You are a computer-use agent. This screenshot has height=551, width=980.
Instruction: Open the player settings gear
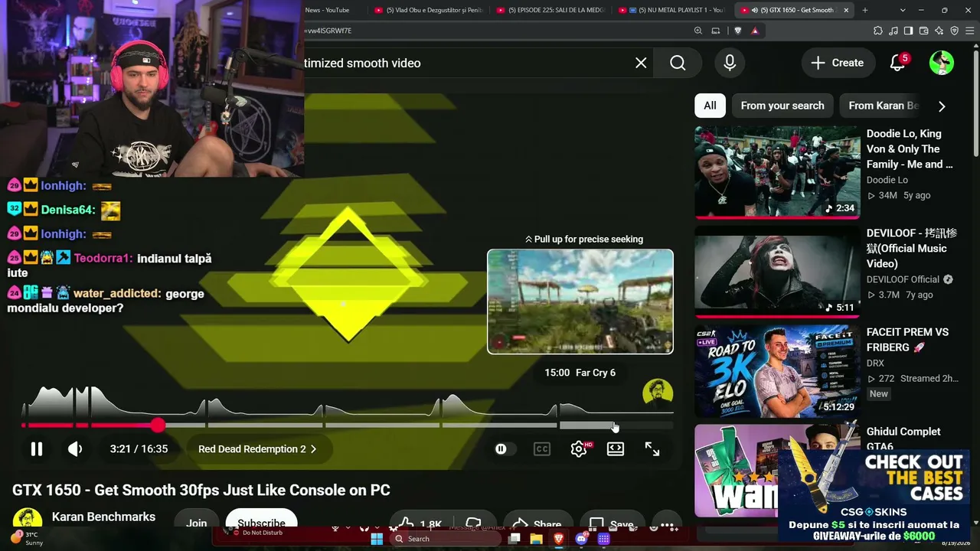579,449
